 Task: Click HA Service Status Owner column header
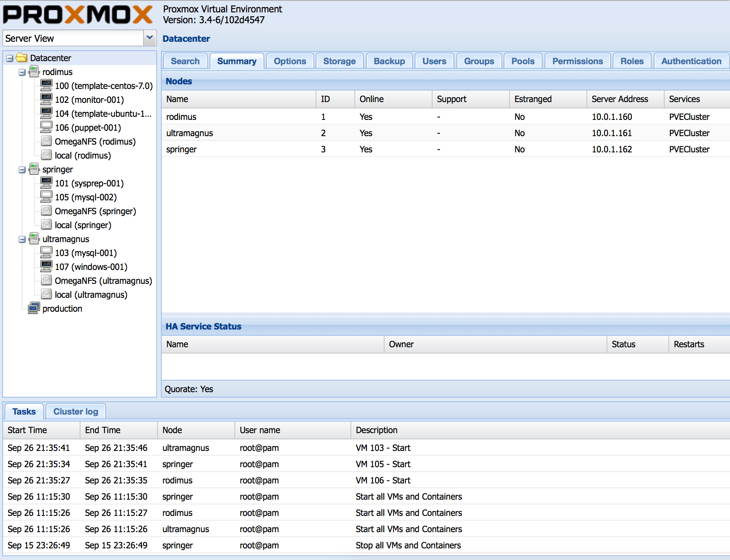click(x=496, y=344)
